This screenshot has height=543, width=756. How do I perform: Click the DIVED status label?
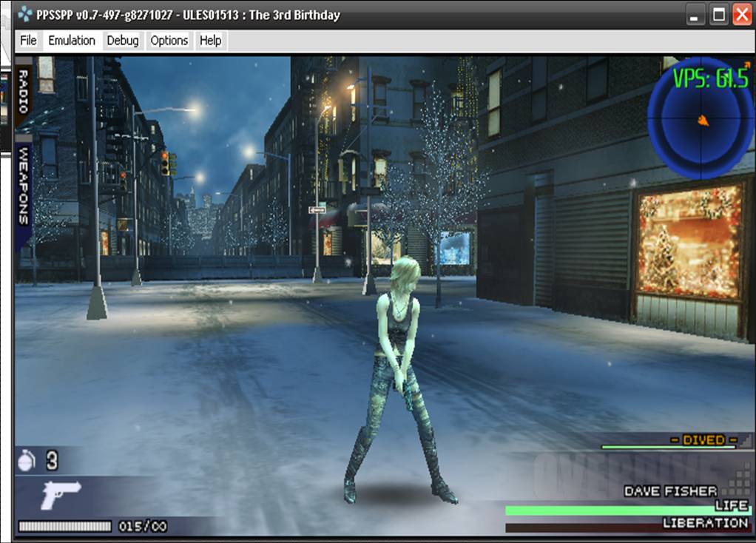[x=703, y=440]
